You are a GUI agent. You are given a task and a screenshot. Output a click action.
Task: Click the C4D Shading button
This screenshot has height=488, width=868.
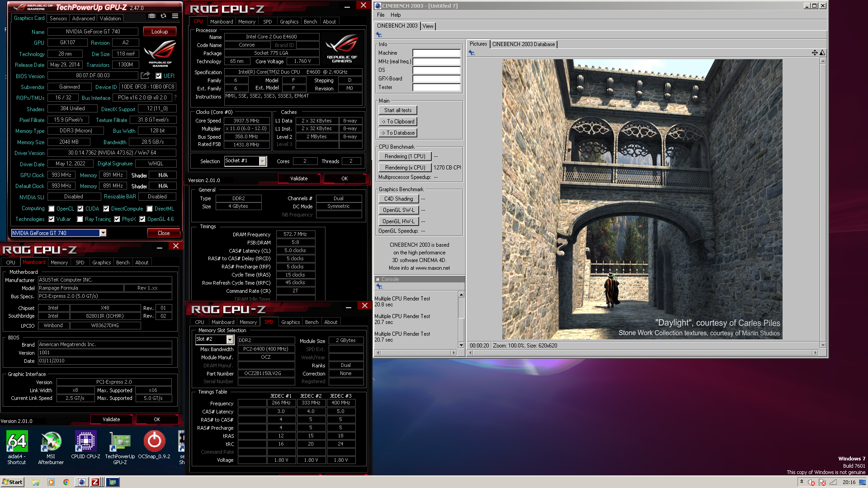pyautogui.click(x=399, y=199)
